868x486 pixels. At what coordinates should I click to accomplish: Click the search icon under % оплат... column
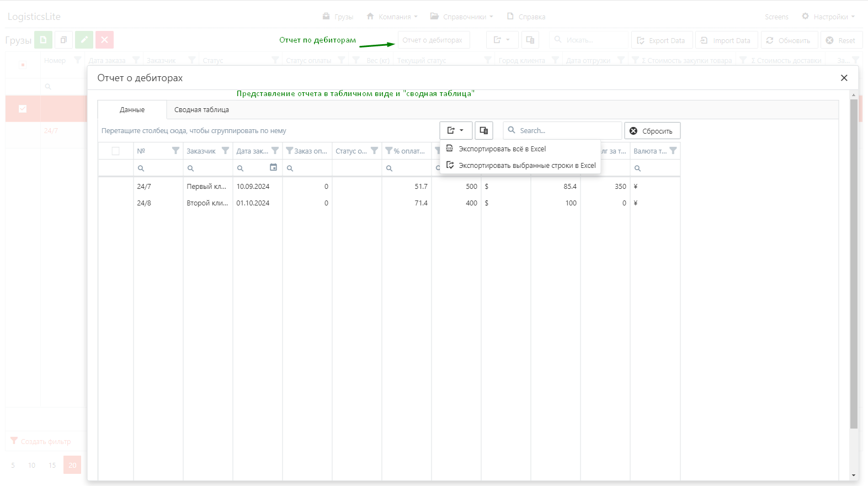coord(389,168)
